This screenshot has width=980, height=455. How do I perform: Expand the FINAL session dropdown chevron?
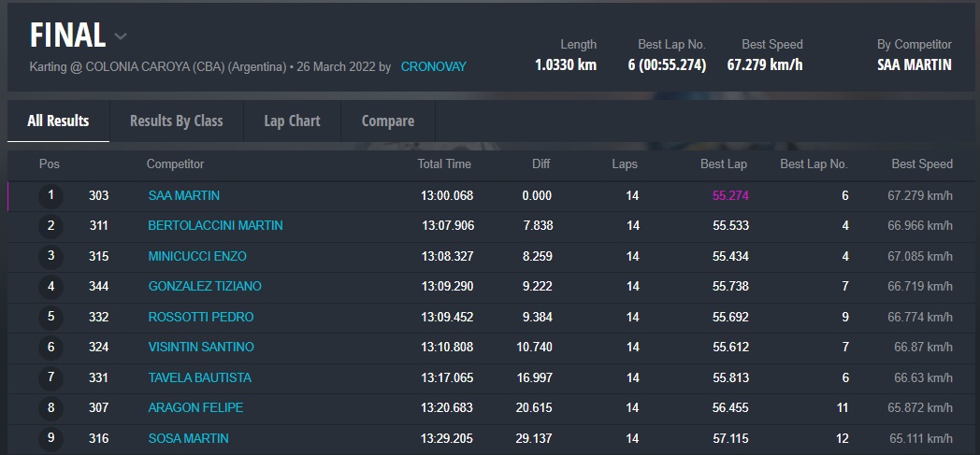point(121,37)
